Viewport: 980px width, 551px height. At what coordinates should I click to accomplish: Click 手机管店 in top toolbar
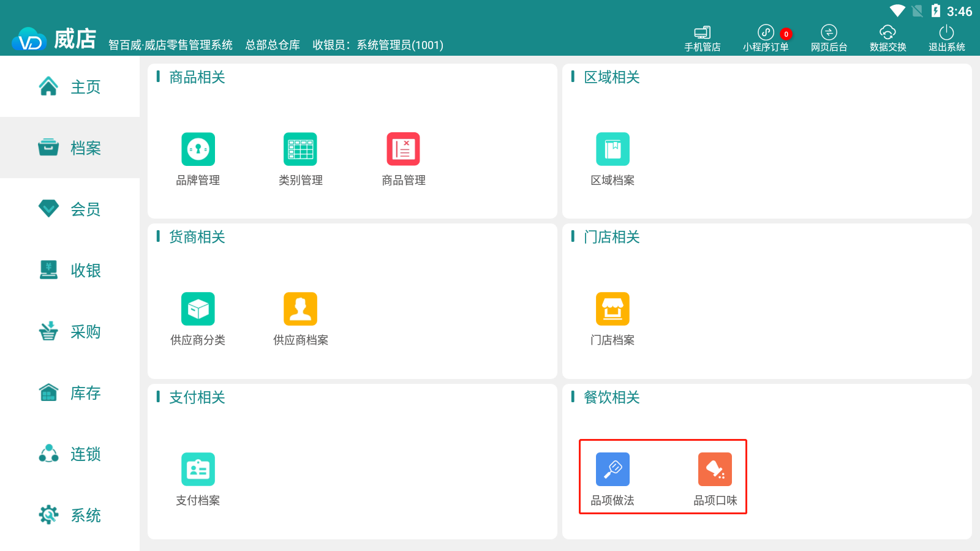coord(702,39)
